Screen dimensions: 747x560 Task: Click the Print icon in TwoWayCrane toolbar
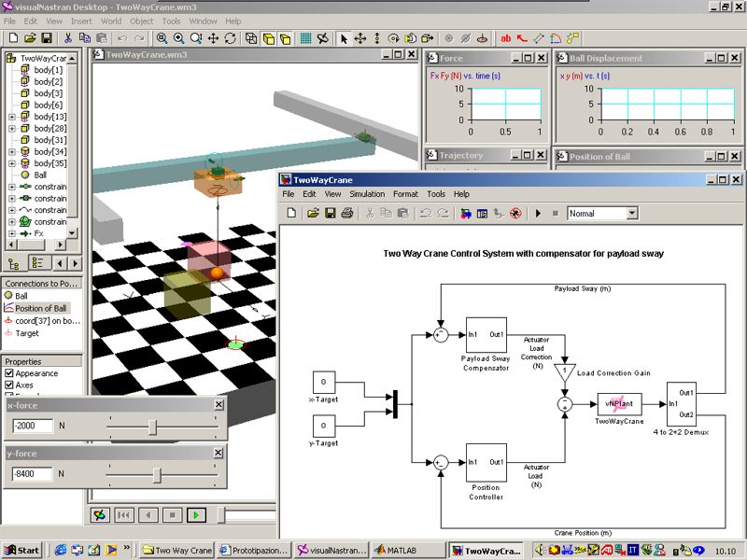[x=346, y=214]
